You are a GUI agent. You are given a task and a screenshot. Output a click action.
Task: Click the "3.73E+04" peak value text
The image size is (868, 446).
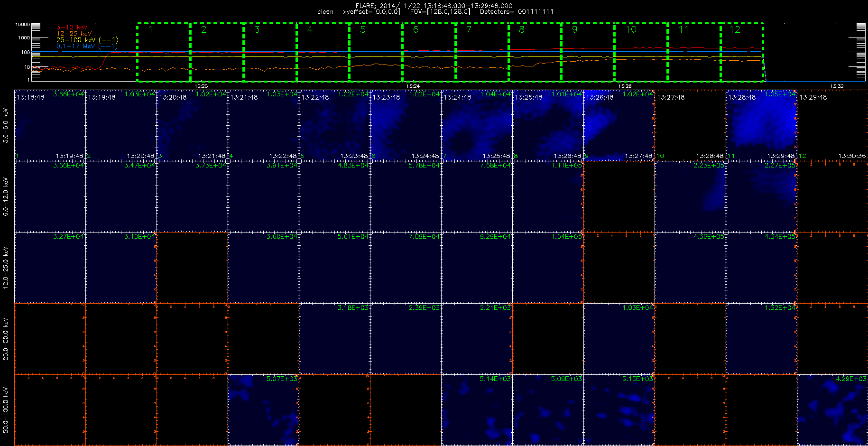click(x=211, y=166)
